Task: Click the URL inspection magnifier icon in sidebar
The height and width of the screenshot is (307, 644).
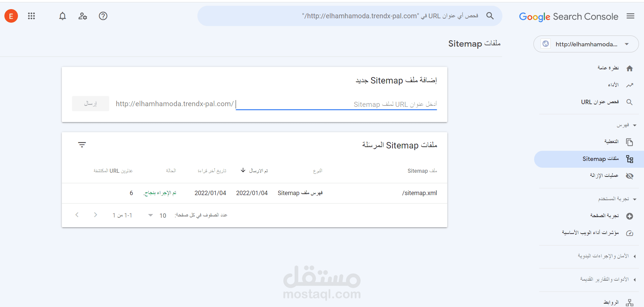Action: click(x=629, y=102)
